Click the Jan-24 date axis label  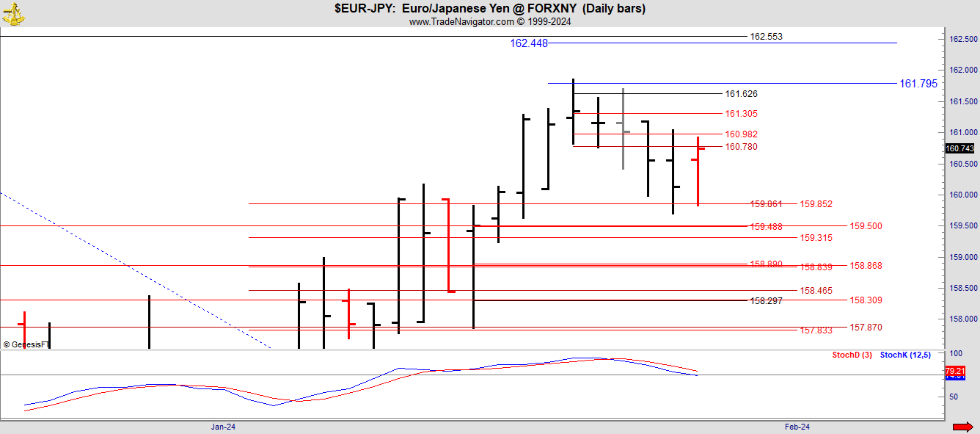click(x=223, y=427)
